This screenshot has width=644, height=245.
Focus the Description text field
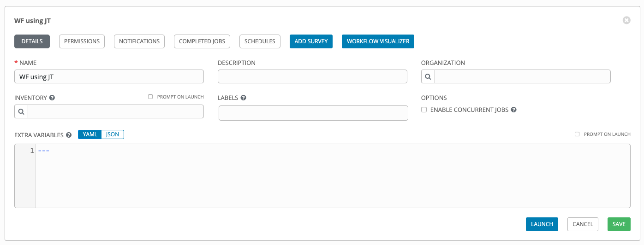click(312, 76)
